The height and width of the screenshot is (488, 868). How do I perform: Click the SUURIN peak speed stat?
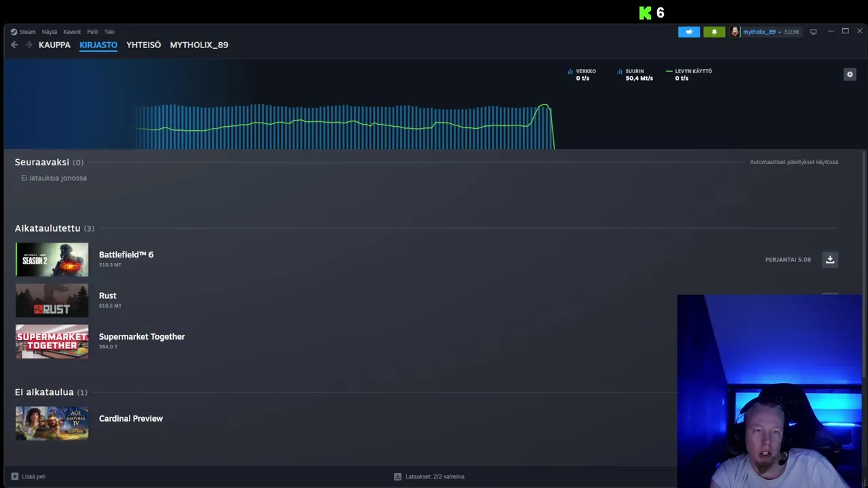tap(635, 75)
